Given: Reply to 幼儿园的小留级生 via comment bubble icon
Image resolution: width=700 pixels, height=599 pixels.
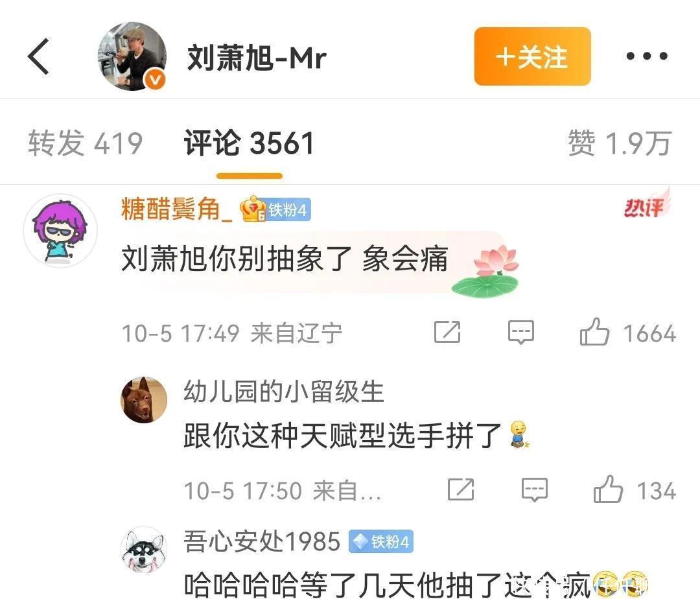Looking at the screenshot, I should tap(534, 489).
